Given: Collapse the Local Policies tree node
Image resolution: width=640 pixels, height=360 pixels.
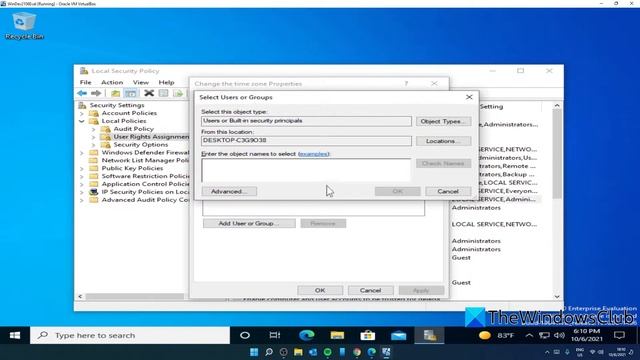Looking at the screenshot, I should click(x=82, y=121).
